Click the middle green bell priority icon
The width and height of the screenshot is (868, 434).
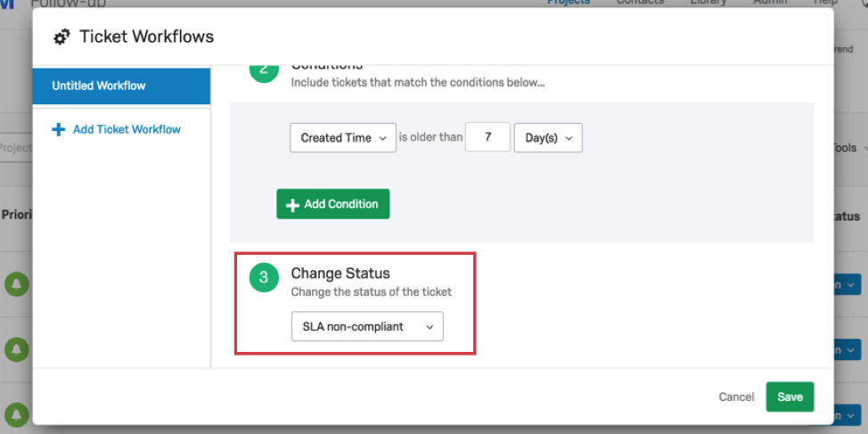coord(16,349)
